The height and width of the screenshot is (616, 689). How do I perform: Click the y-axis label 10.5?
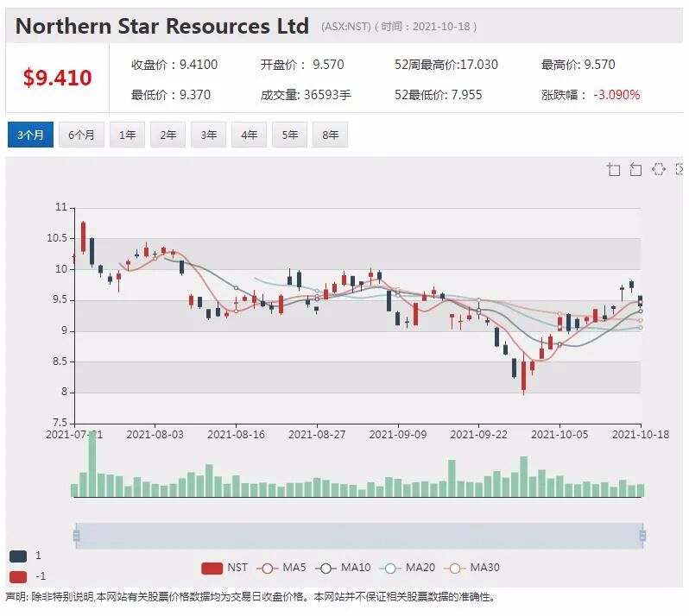point(57,238)
